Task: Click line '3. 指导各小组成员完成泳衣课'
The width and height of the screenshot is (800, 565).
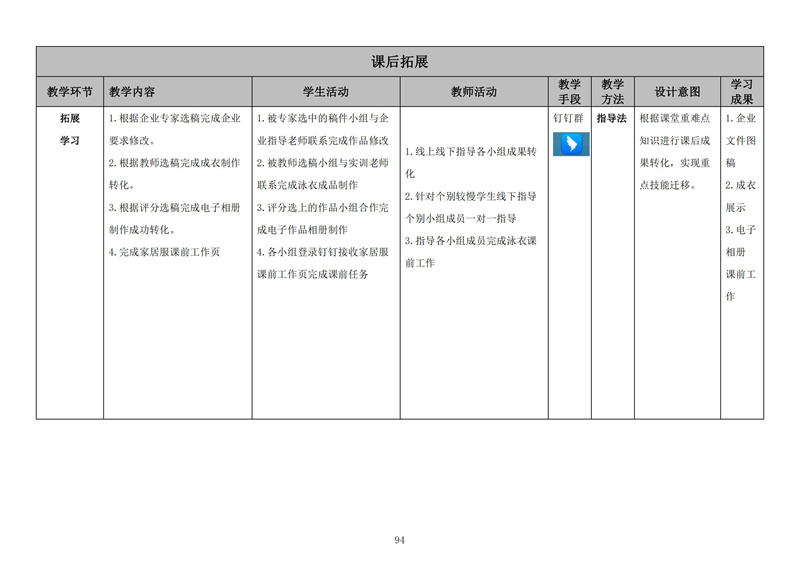Action: point(471,240)
